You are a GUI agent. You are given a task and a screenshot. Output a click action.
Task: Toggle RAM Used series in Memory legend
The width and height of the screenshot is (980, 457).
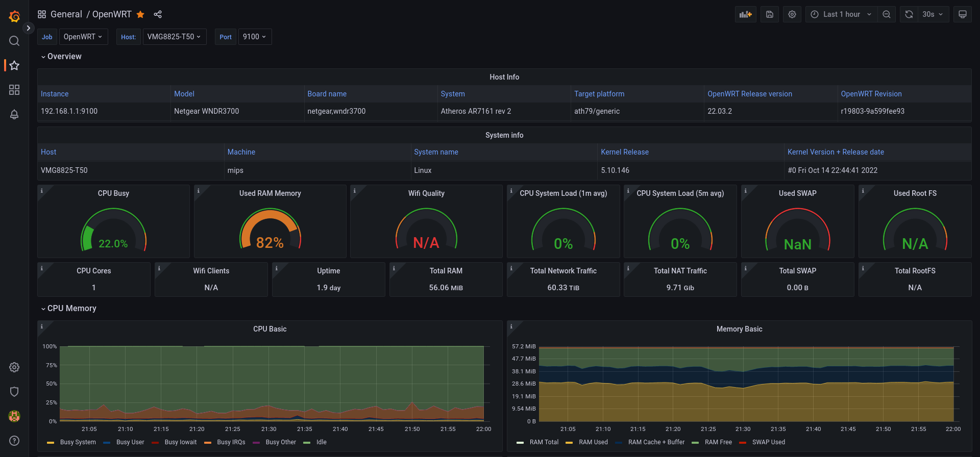[593, 442]
